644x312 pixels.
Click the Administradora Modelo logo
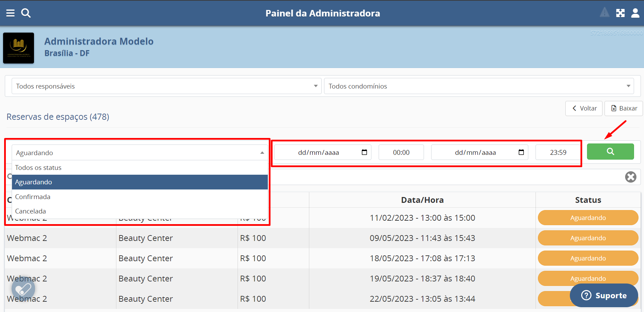pyautogui.click(x=19, y=48)
